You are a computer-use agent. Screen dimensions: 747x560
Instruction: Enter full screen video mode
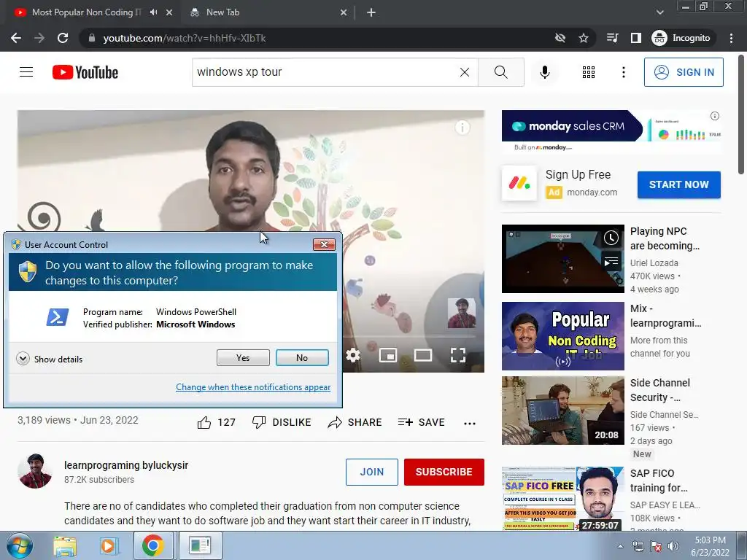click(x=458, y=355)
